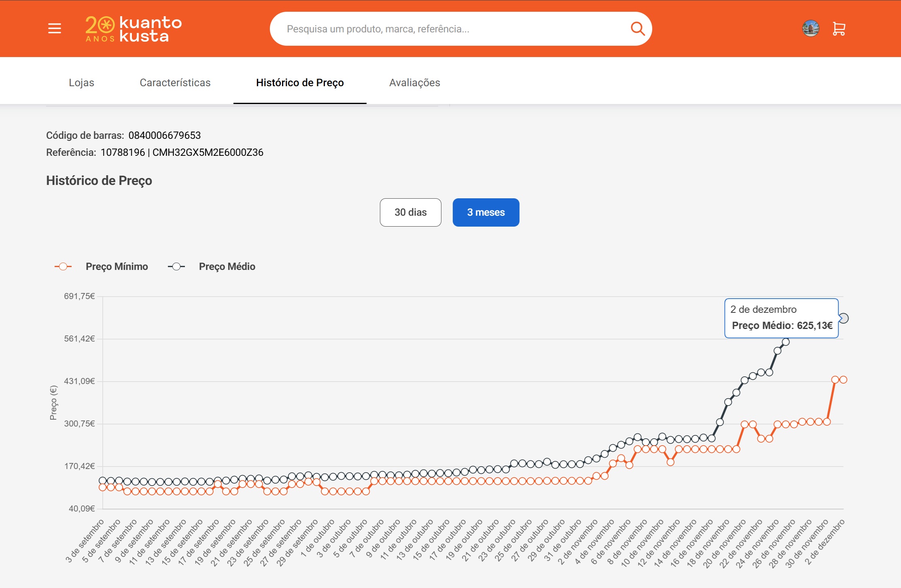Click the Preço Médio legend marker icon
Image resolution: width=901 pixels, height=588 pixels.
176,267
